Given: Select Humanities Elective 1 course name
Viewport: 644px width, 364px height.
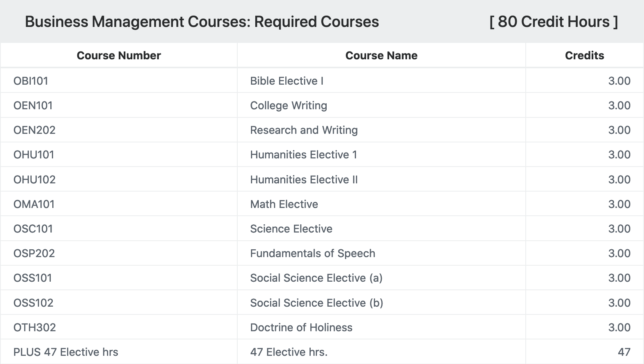Looking at the screenshot, I should (304, 154).
